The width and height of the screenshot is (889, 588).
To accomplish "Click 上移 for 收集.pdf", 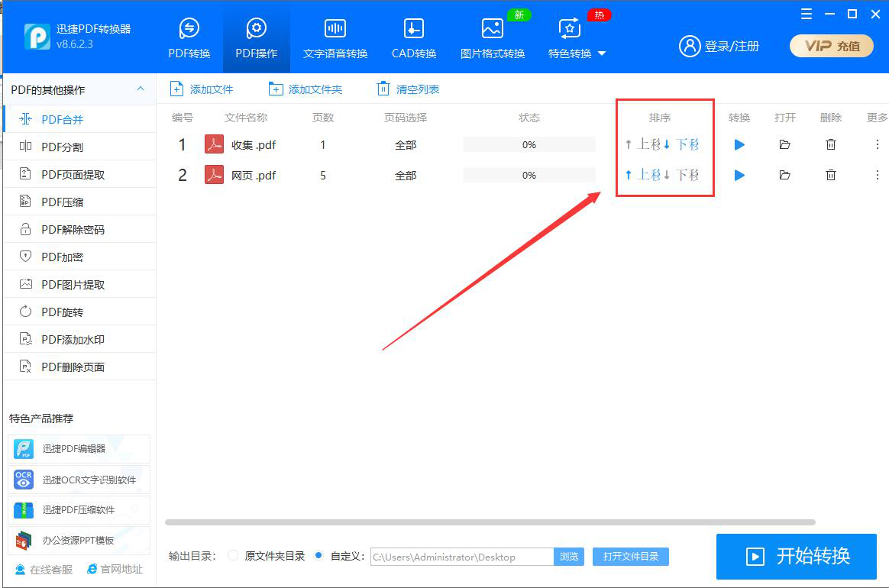I will click(643, 144).
